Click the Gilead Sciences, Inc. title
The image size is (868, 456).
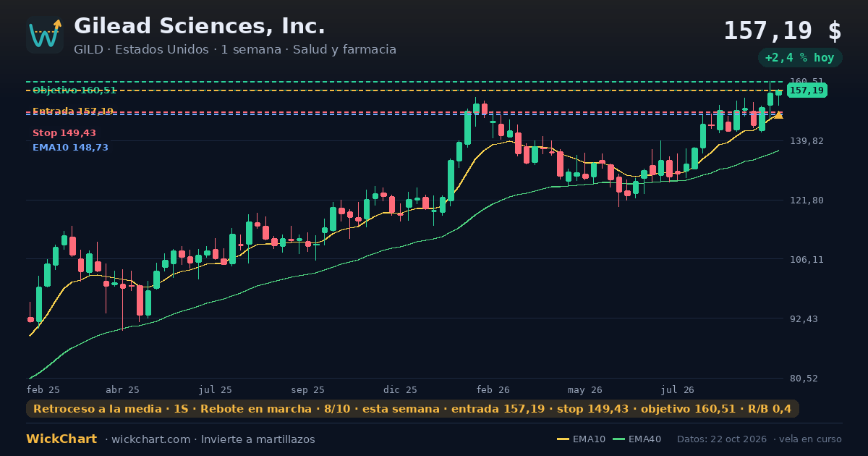(200, 26)
